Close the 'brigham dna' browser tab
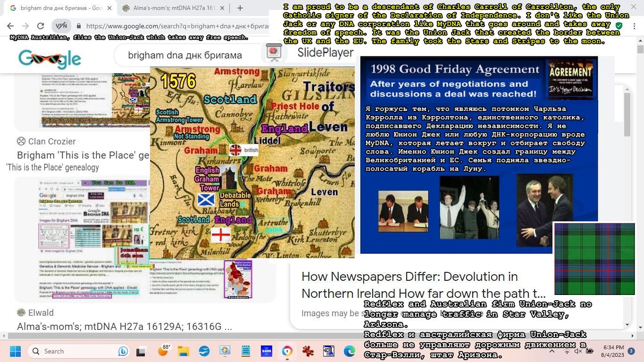The height and width of the screenshot is (362, 644). [110, 8]
